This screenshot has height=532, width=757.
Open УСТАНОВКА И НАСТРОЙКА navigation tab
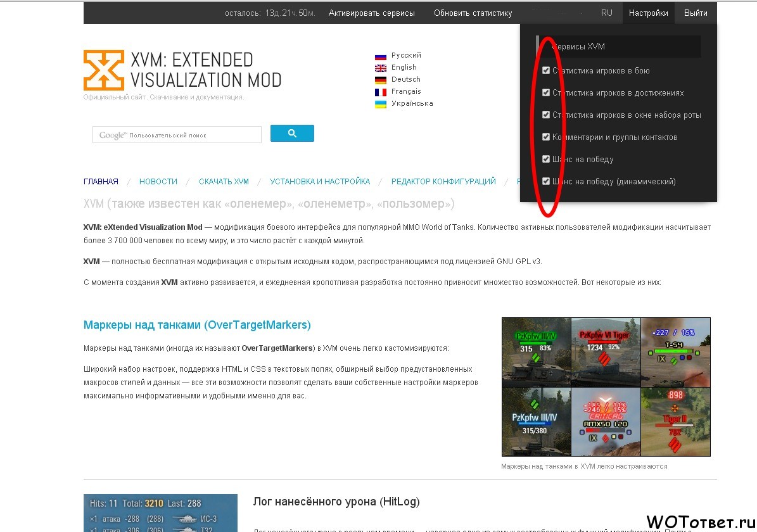click(320, 182)
